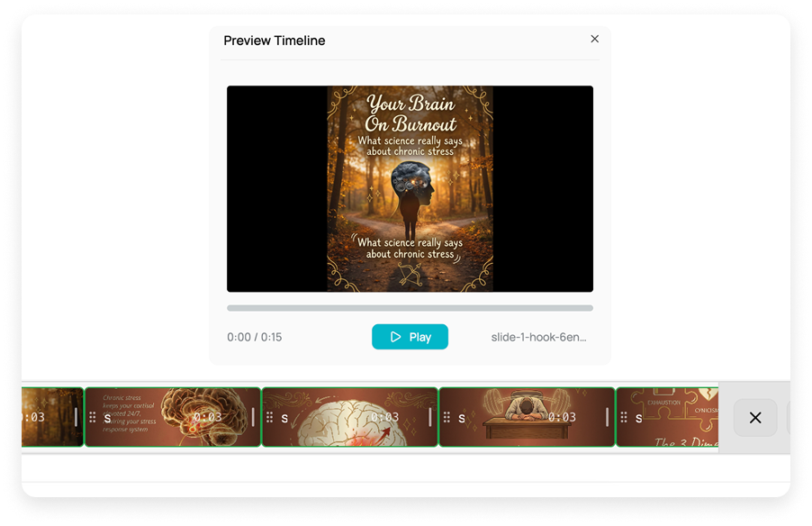Click the video progress bar below the preview
812x526 pixels.
[x=410, y=307]
